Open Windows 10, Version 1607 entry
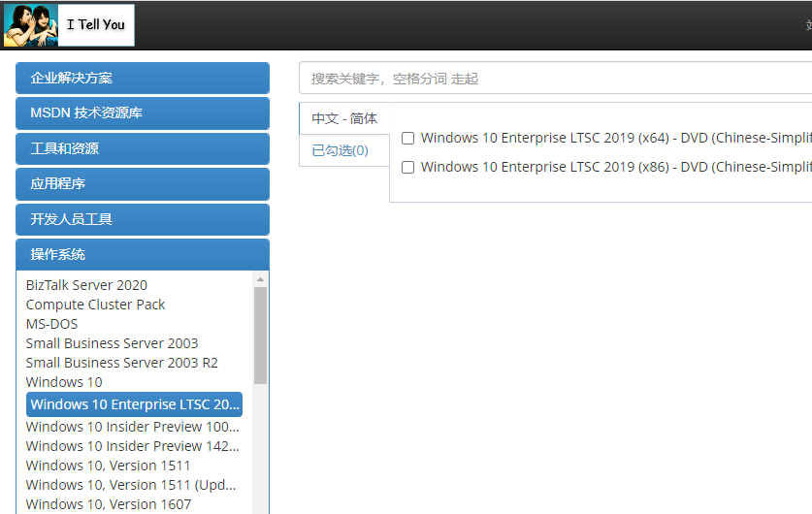The height and width of the screenshot is (514, 812). 108,504
